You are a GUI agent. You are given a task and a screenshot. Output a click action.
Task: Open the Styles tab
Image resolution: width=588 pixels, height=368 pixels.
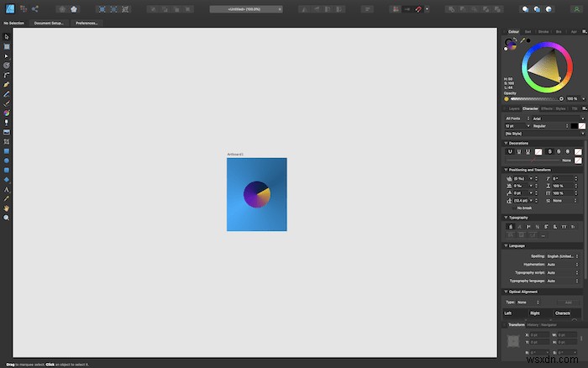tap(560, 108)
